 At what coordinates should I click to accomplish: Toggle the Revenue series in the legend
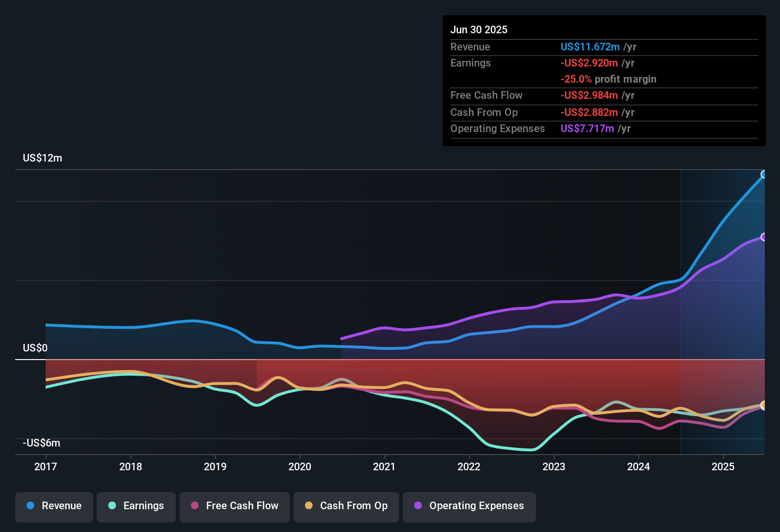54,506
